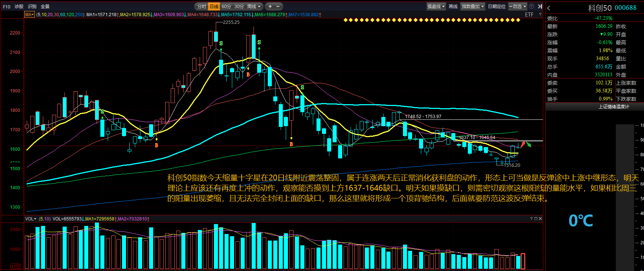This screenshot has width=644, height=271.
Task: Maximize the volume sub-panel
Action: coord(536,219)
